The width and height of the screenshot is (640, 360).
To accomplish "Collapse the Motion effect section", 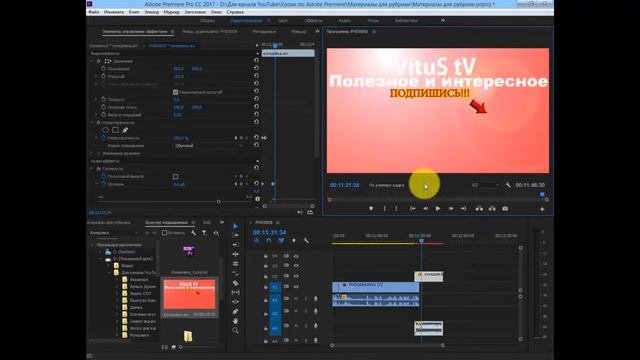I will click(x=92, y=61).
